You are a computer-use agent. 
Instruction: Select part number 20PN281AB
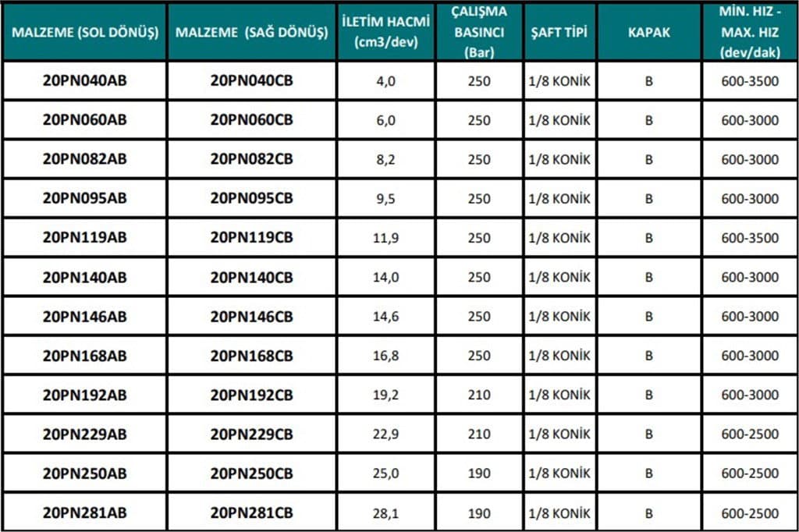85,512
